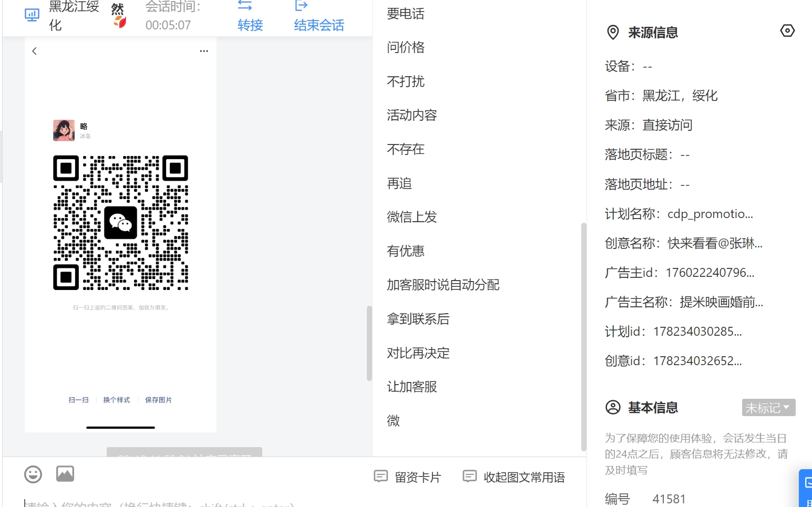812x507 pixels.
Task: Click the transfer (转接) arrows icon
Action: click(245, 5)
